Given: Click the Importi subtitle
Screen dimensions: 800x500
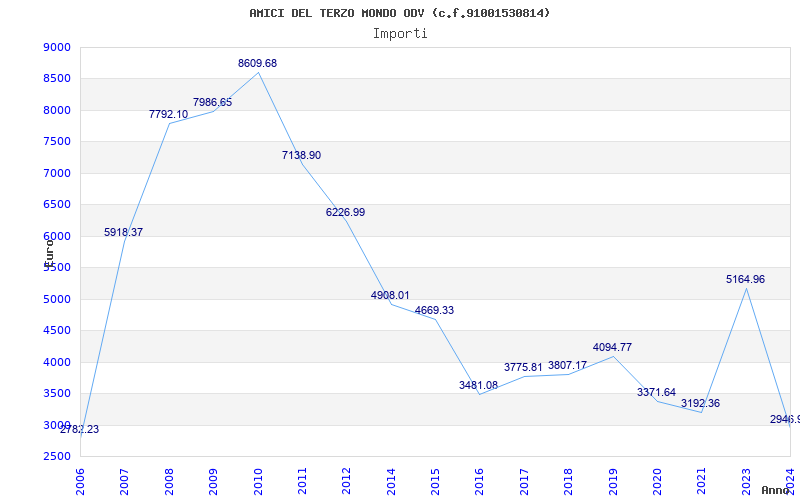Looking at the screenshot, I should [x=400, y=33].
